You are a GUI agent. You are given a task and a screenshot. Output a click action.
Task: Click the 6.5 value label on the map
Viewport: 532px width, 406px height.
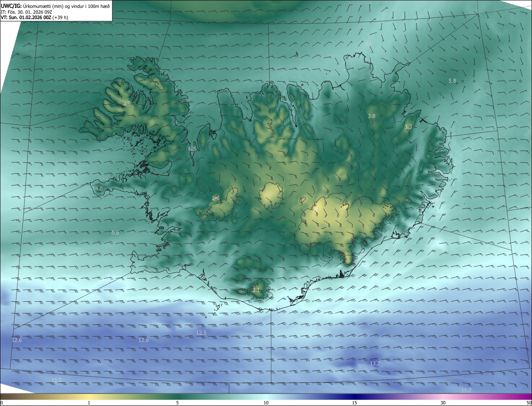(192, 149)
